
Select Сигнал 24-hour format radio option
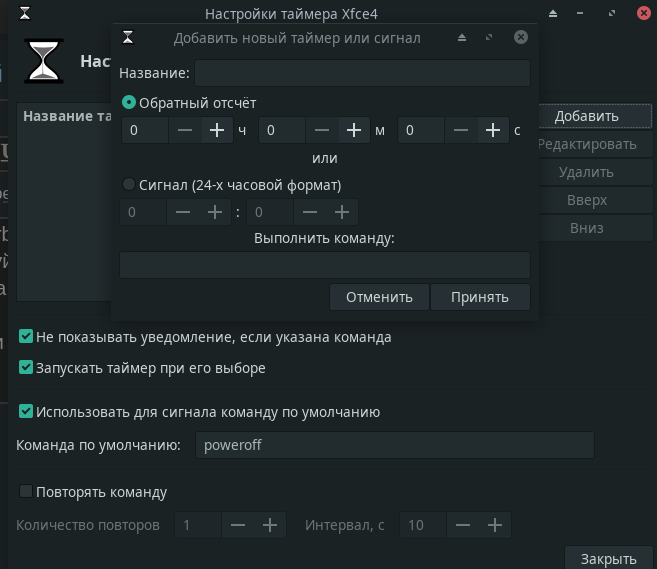pos(129,184)
